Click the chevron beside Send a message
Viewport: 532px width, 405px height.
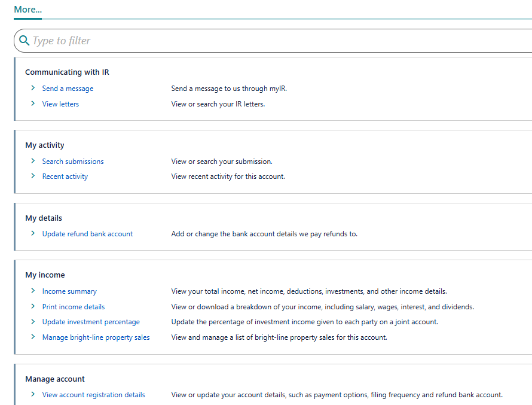point(33,88)
